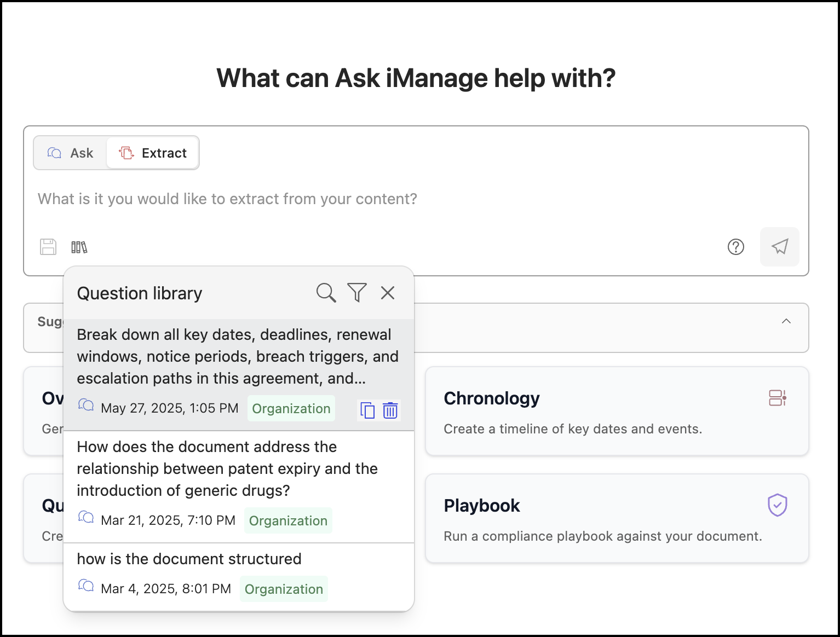The image size is (840, 637).
Task: Click the chat icon beside Mar 4, 2025
Action: pyautogui.click(x=86, y=586)
